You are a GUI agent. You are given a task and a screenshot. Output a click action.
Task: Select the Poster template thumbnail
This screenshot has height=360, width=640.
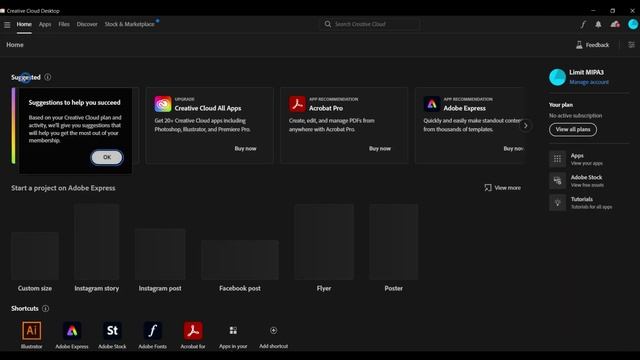(x=393, y=242)
